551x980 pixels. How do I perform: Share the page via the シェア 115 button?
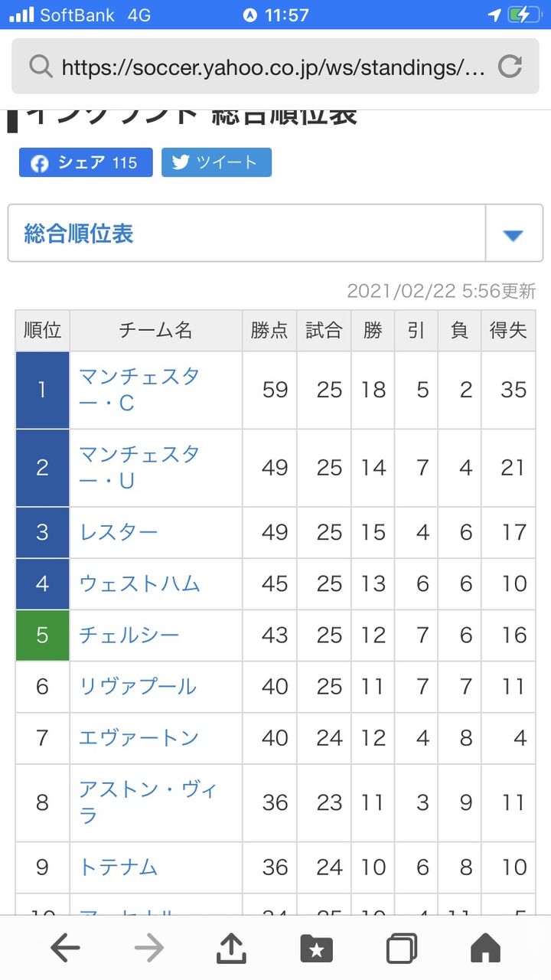click(84, 162)
